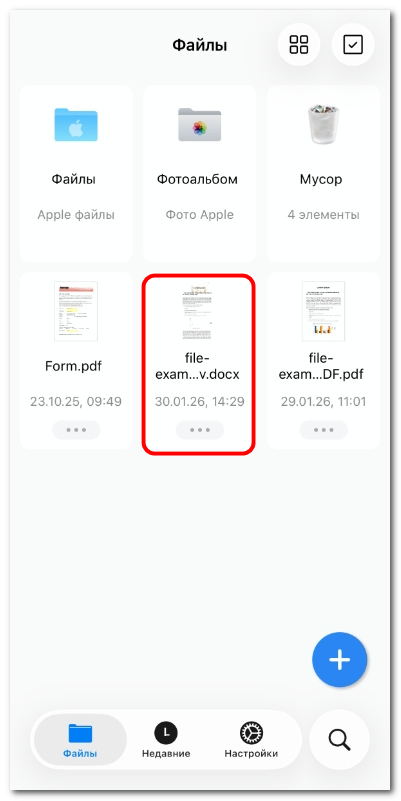The height and width of the screenshot is (801, 401).
Task: Tap the Мусор folder label
Action: tap(323, 179)
